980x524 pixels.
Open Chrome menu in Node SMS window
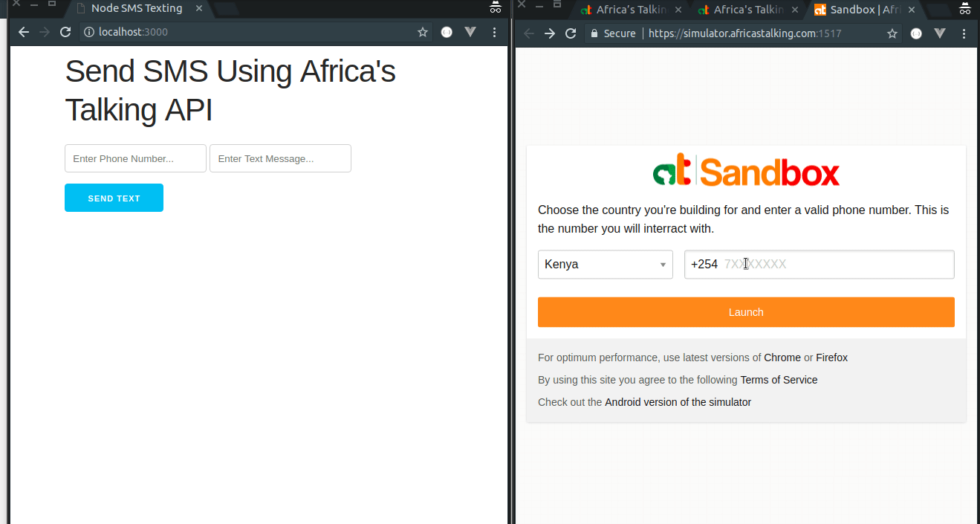(495, 33)
